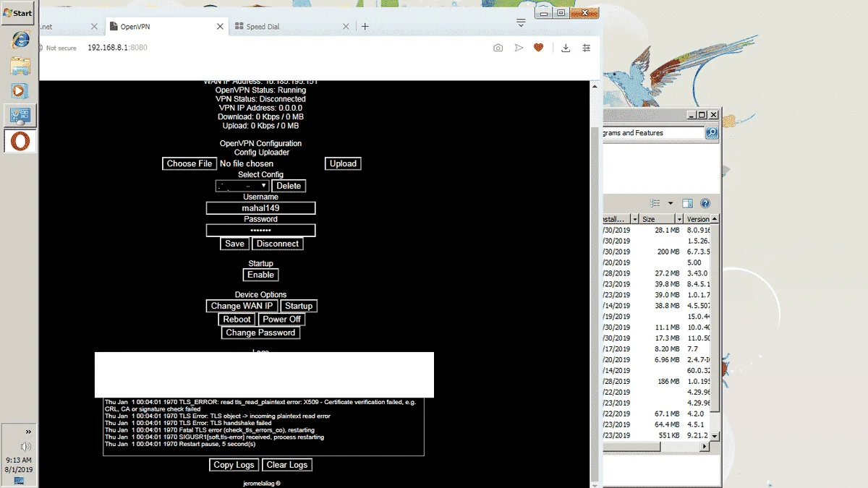The width and height of the screenshot is (868, 488).
Task: Click the Startup device option button
Action: pos(298,306)
